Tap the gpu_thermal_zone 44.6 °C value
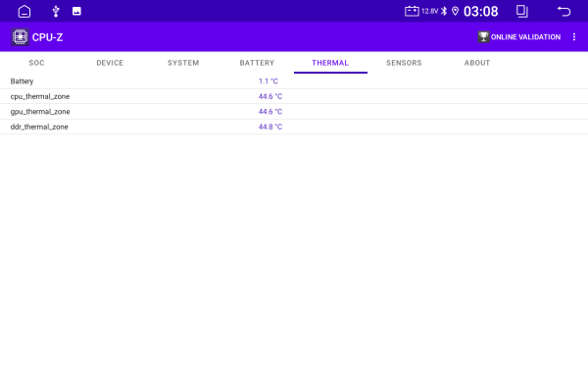588x368 pixels. click(270, 112)
